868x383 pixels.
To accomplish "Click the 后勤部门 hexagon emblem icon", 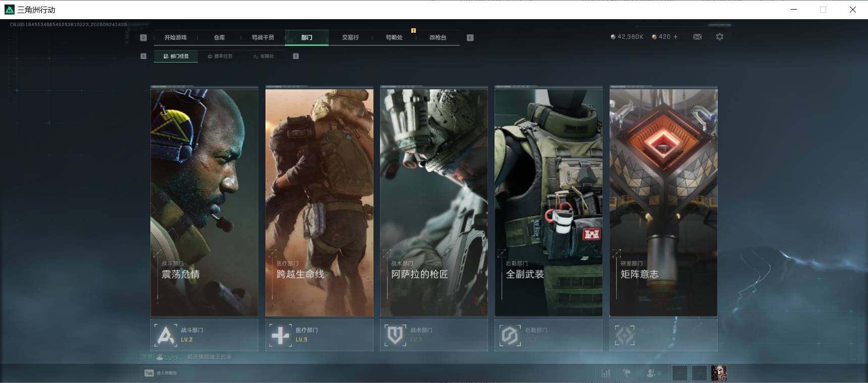I will (x=510, y=335).
